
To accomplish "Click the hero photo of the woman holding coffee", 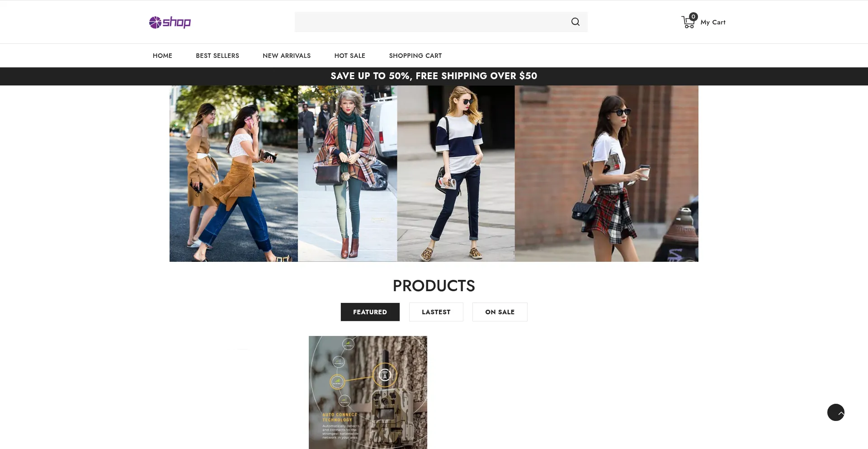I will pos(606,174).
